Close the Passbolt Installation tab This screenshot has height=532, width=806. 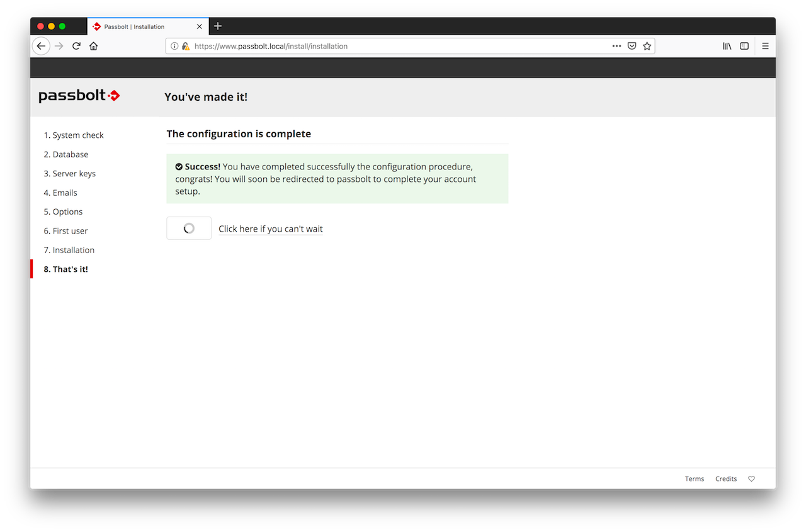point(200,26)
